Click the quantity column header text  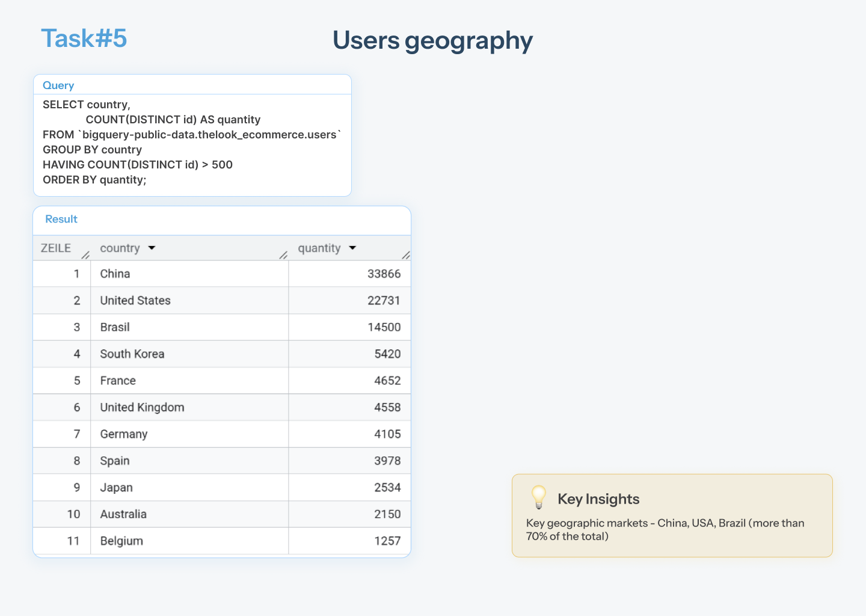319,248
